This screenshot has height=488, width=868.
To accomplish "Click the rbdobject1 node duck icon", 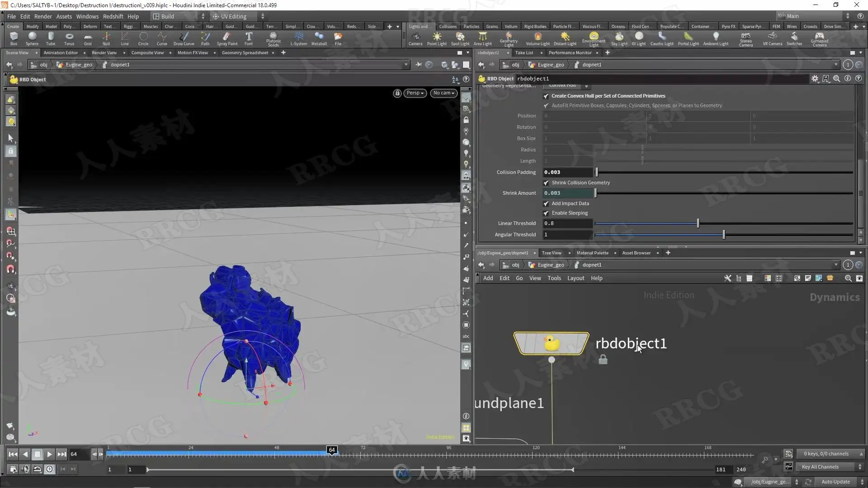I will click(551, 343).
